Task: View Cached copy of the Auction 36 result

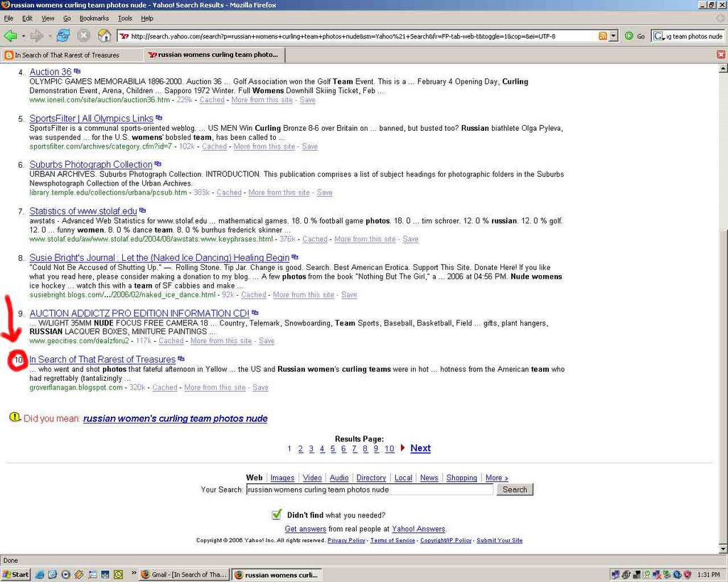Action: 212,99
